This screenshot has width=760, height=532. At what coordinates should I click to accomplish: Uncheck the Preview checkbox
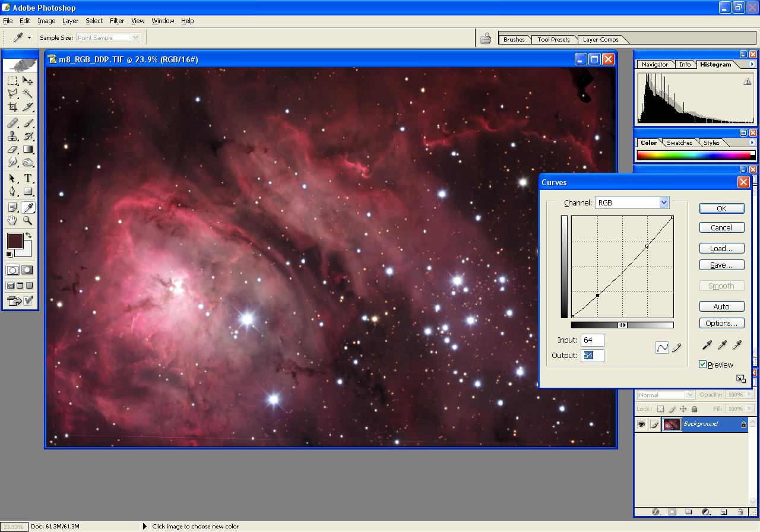(703, 365)
